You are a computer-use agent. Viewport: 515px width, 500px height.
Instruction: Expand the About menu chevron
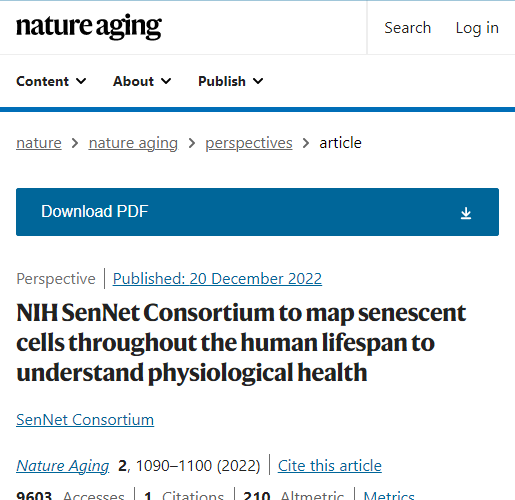click(x=166, y=81)
